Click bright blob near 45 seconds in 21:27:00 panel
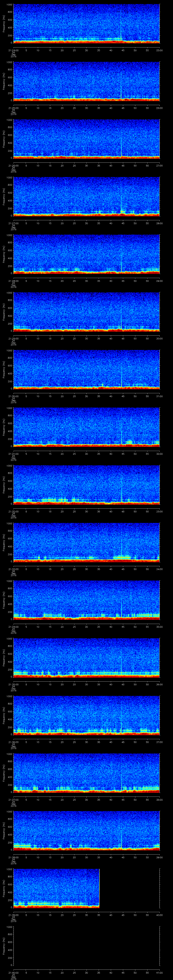 (122, 211)
